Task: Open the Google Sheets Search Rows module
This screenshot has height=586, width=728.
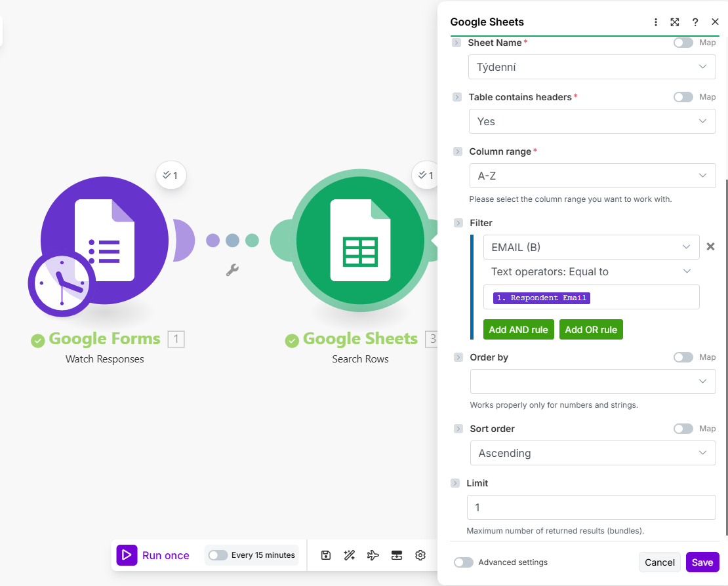Action: coord(360,240)
